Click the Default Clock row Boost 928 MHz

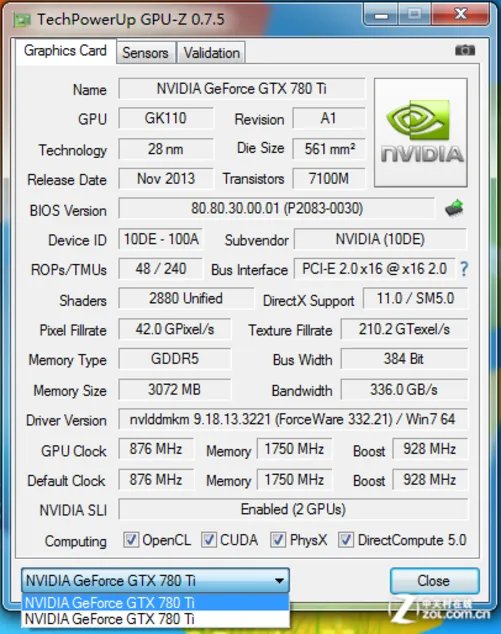point(430,480)
